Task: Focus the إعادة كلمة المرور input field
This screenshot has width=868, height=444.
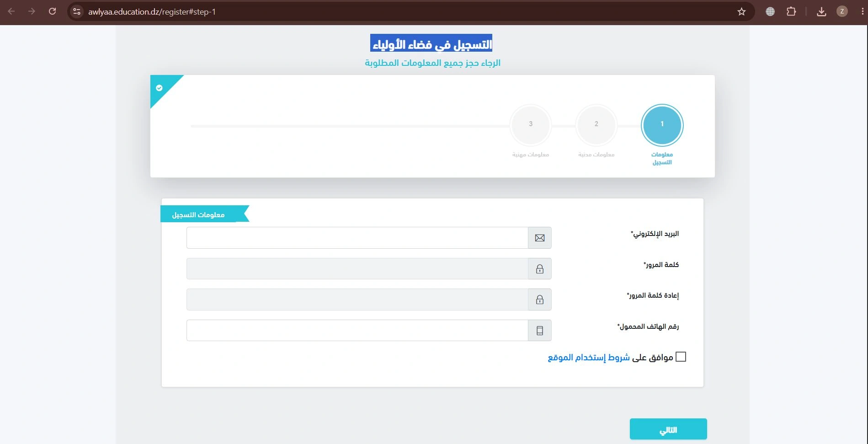Action: coord(357,300)
